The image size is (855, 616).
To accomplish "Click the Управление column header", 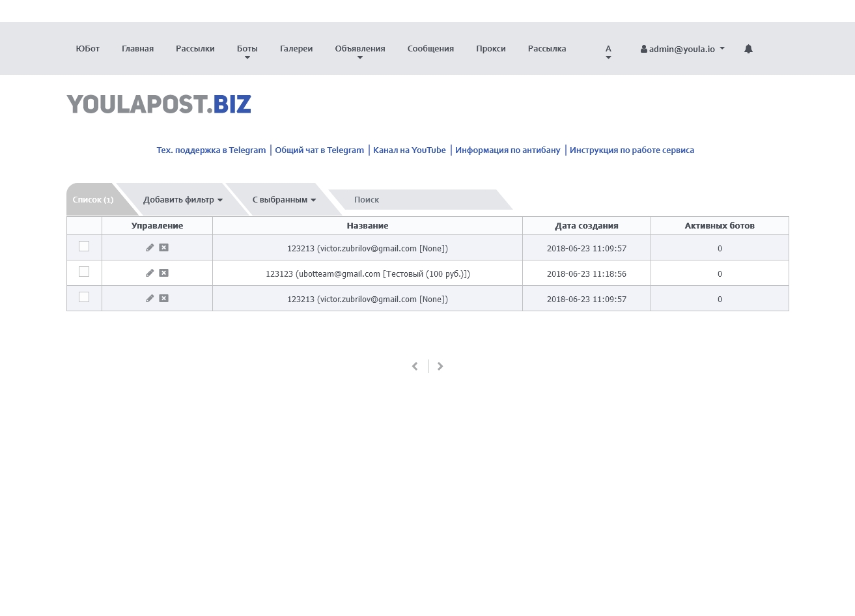I will tap(157, 225).
